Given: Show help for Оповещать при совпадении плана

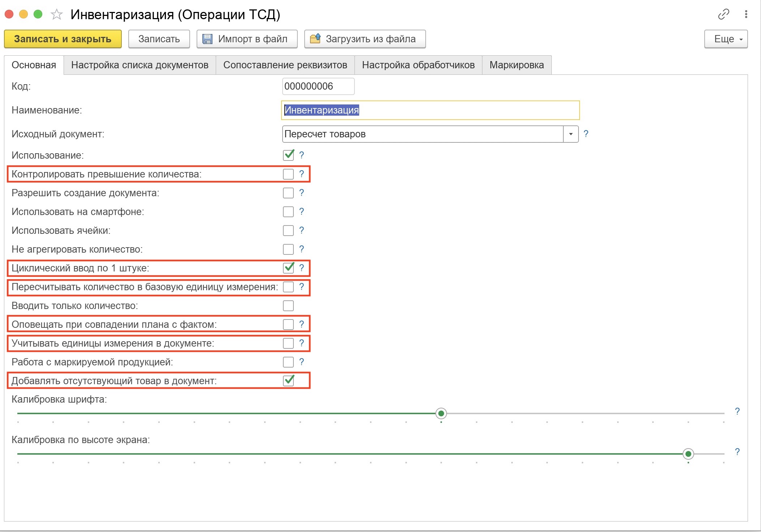Looking at the screenshot, I should [x=301, y=324].
